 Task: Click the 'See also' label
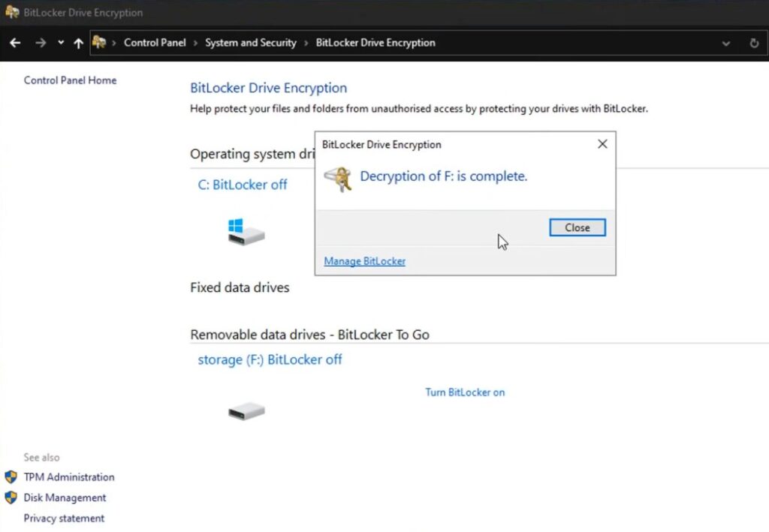pyautogui.click(x=42, y=458)
